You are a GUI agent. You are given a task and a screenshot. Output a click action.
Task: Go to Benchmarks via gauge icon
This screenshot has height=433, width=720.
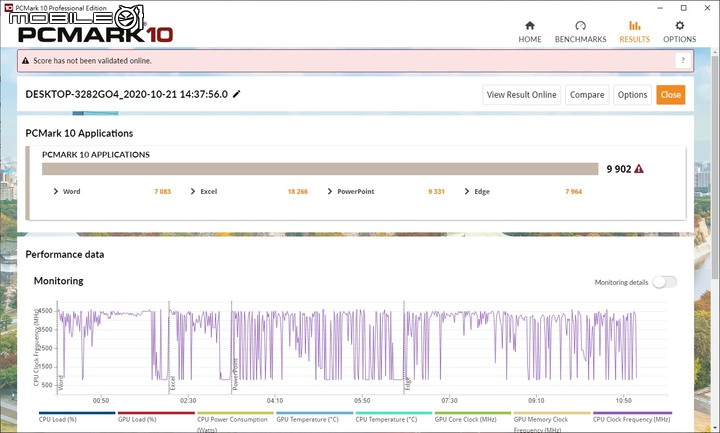click(x=580, y=25)
